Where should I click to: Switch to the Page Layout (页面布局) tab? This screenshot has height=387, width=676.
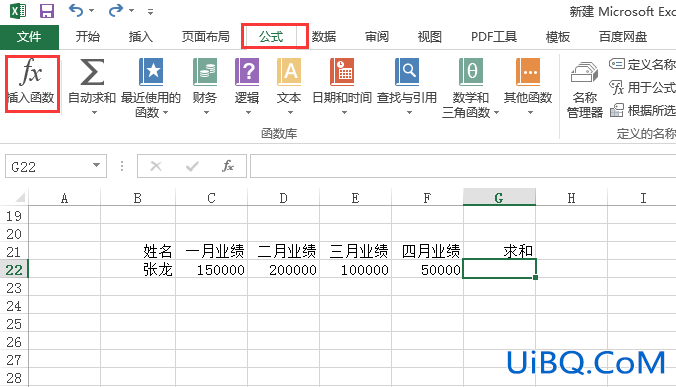206,37
